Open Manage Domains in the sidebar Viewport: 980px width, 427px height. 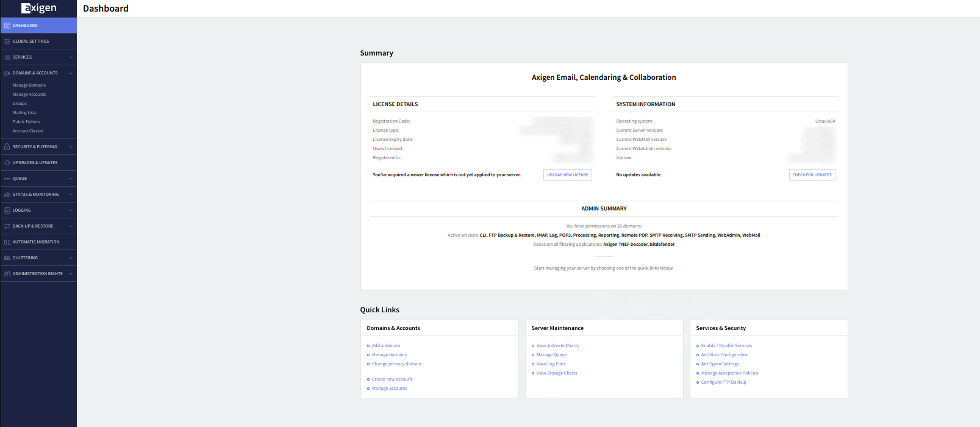(29, 85)
